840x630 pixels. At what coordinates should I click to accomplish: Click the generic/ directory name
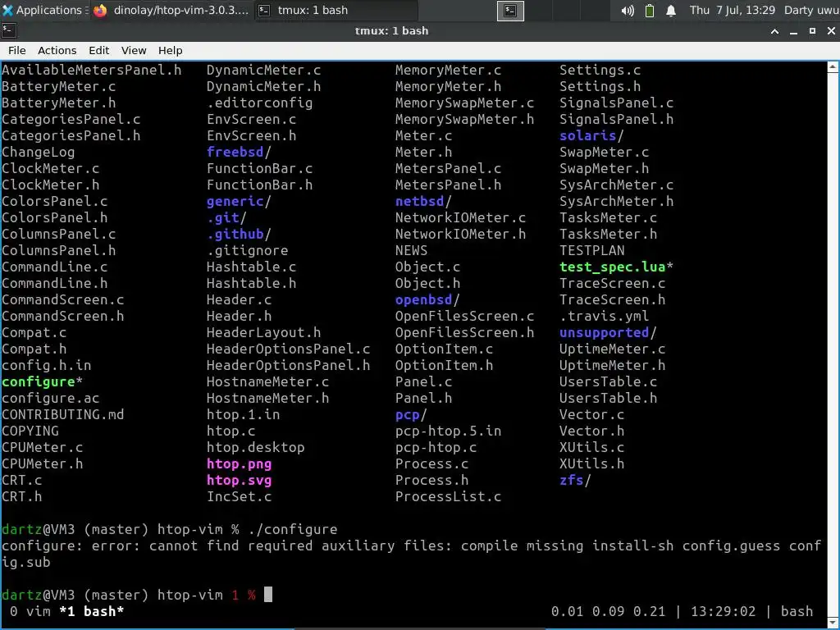coord(239,202)
